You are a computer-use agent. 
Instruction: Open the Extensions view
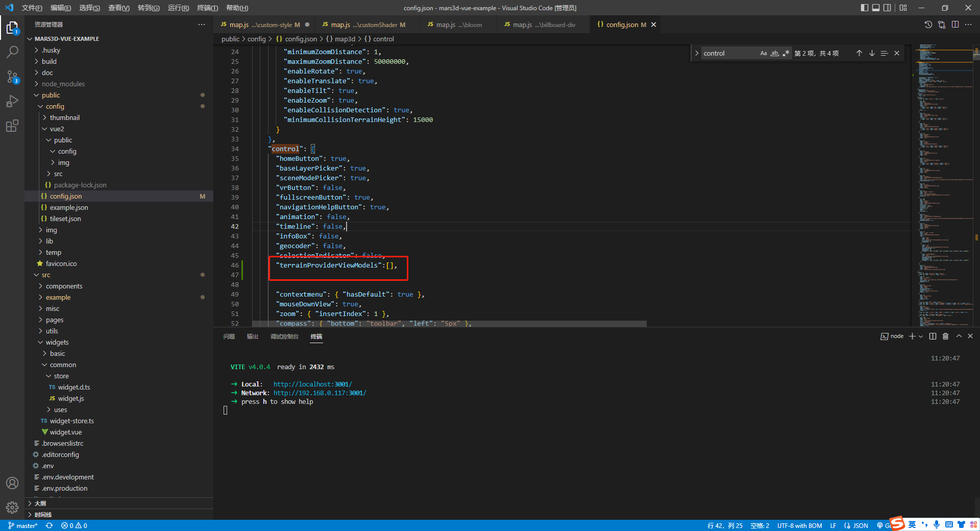pos(12,126)
